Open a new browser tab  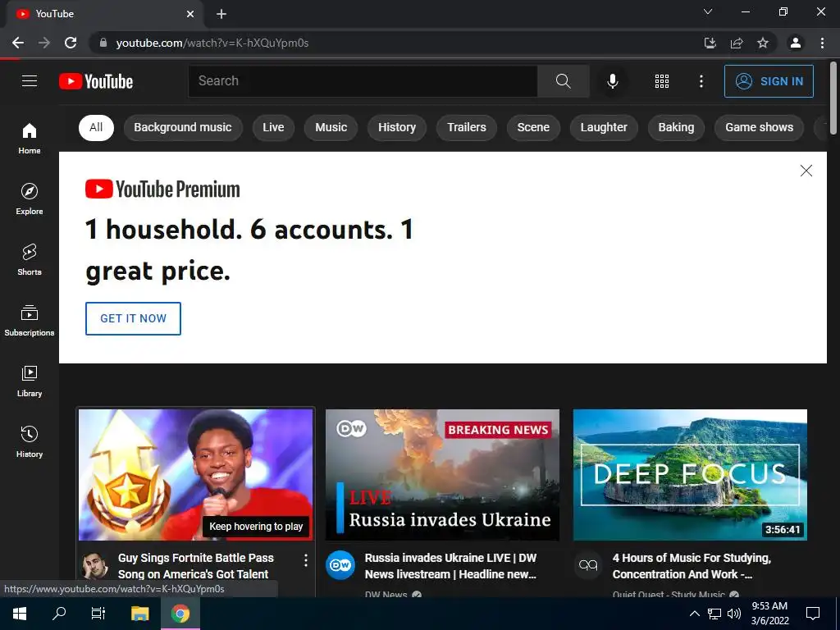(x=221, y=14)
